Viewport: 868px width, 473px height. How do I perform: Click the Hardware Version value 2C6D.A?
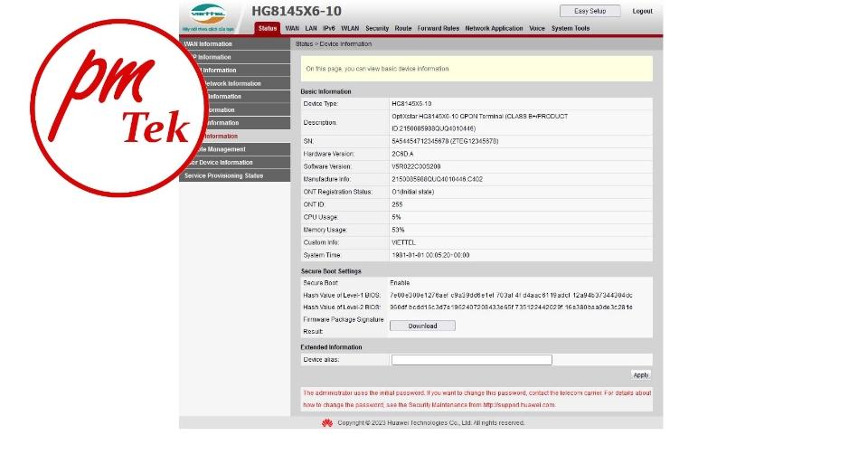tap(402, 154)
